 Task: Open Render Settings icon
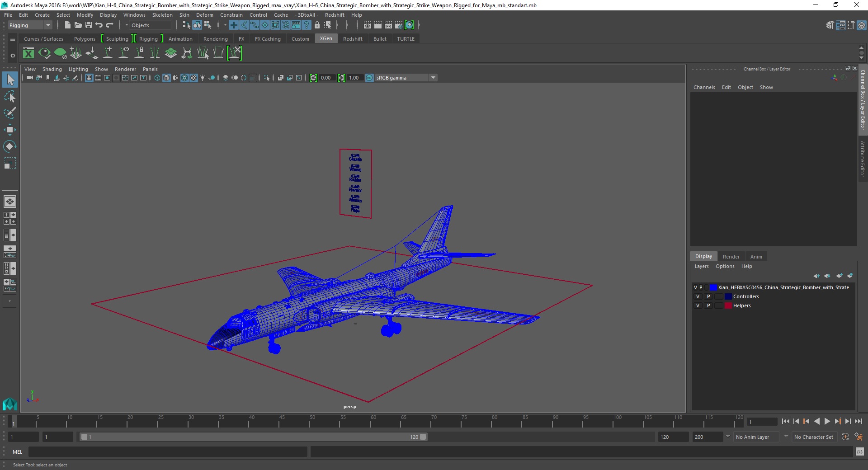399,25
